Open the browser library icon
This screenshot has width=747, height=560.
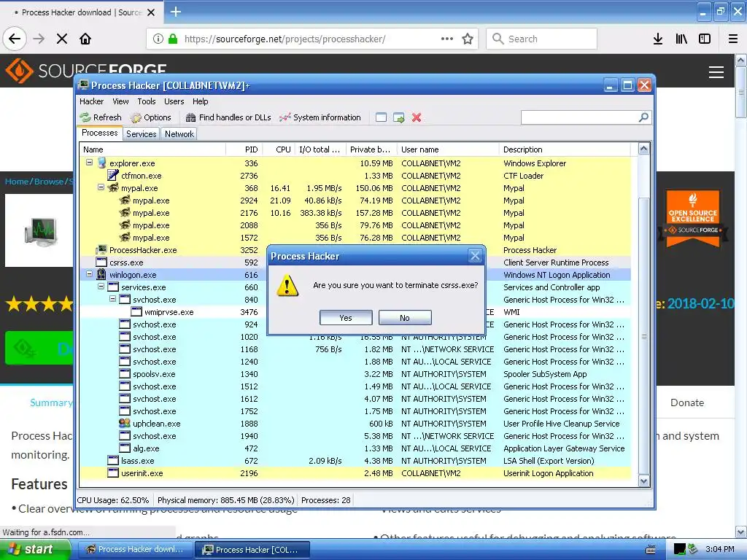coord(681,39)
